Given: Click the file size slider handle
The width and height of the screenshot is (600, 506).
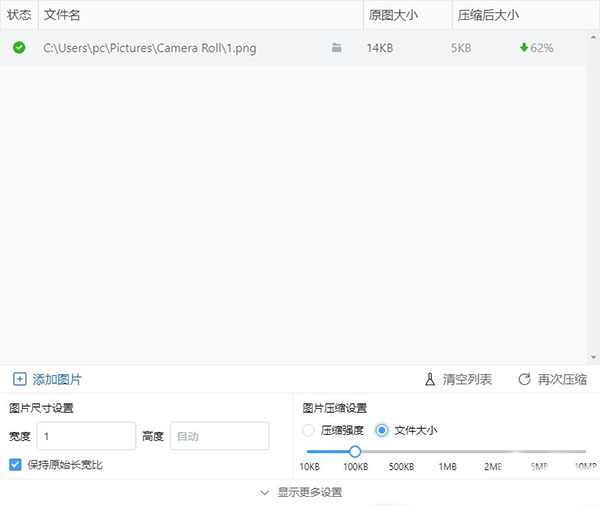Looking at the screenshot, I should point(355,451).
